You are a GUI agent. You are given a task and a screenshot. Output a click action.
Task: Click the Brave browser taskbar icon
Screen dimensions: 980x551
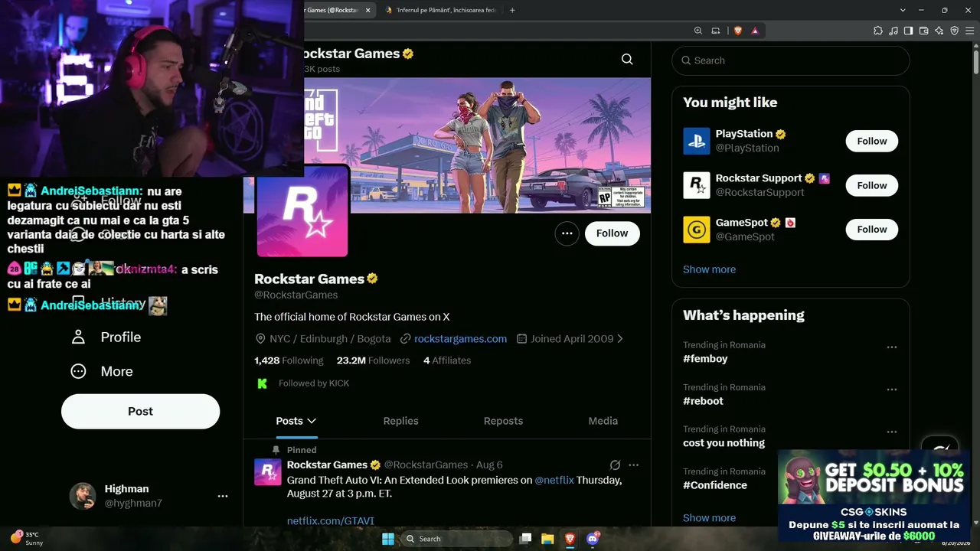(x=570, y=539)
